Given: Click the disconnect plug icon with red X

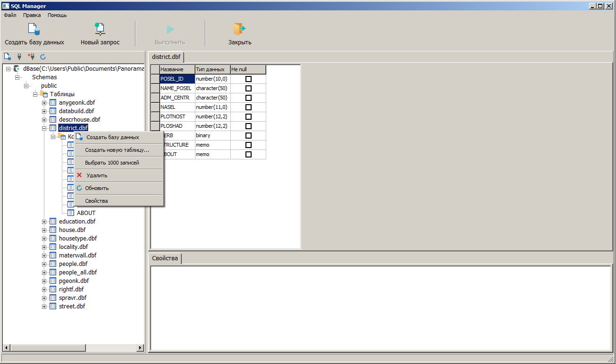Looking at the screenshot, I should pyautogui.click(x=31, y=57).
